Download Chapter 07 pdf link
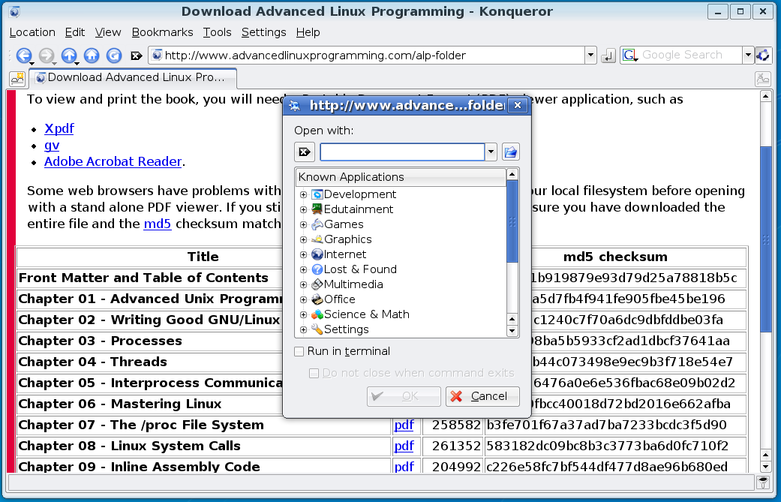781x502 pixels. (x=404, y=425)
